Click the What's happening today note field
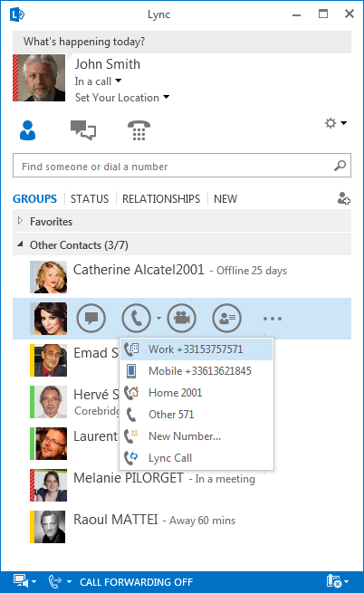 click(182, 42)
